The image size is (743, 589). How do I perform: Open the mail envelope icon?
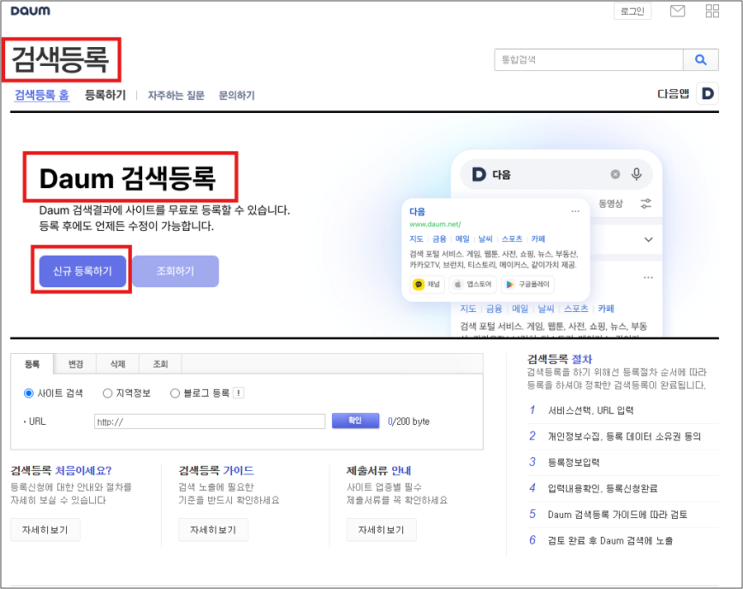point(677,10)
